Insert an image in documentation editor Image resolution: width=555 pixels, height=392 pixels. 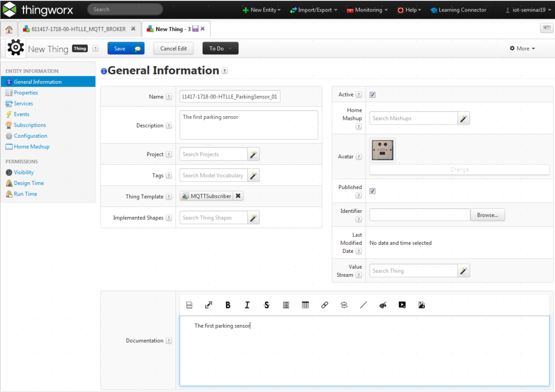pos(422,305)
